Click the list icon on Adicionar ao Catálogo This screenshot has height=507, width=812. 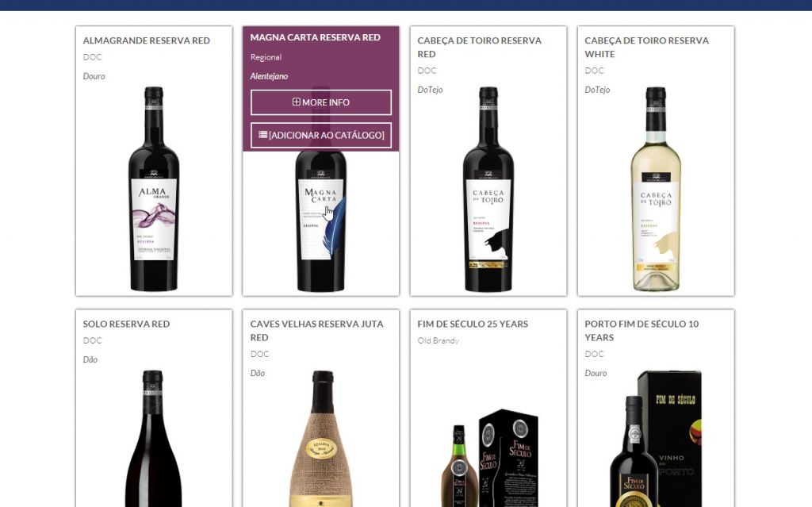pos(263,135)
